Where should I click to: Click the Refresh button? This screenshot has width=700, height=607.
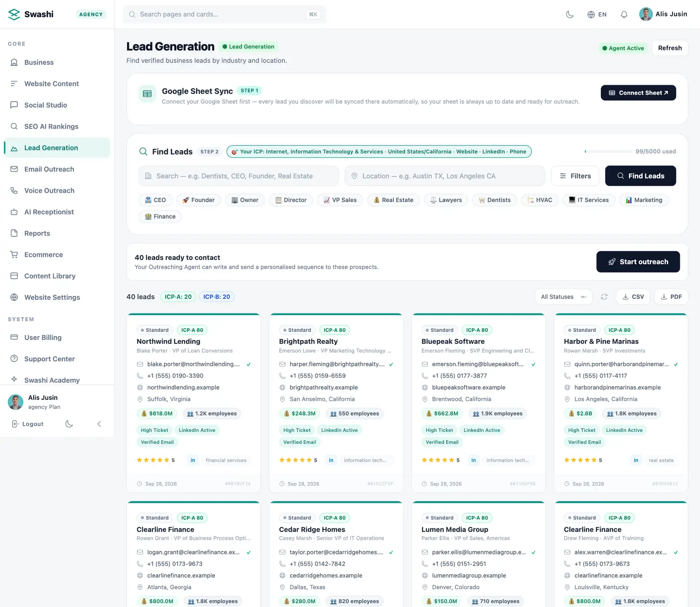tap(670, 48)
